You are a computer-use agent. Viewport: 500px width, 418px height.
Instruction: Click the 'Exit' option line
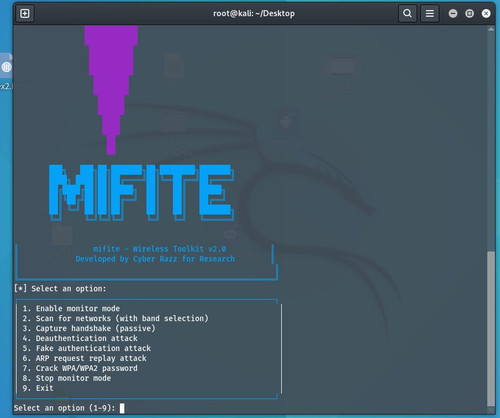pos(38,388)
